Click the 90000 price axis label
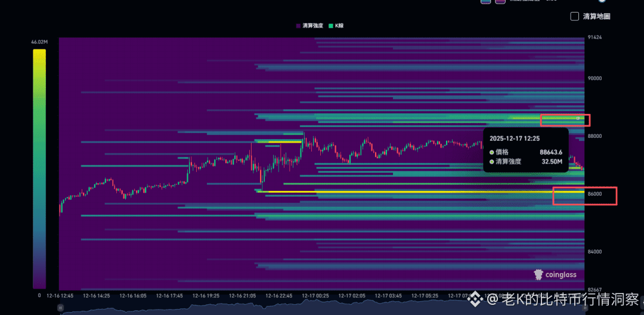This screenshot has height=315, width=644. pos(595,78)
